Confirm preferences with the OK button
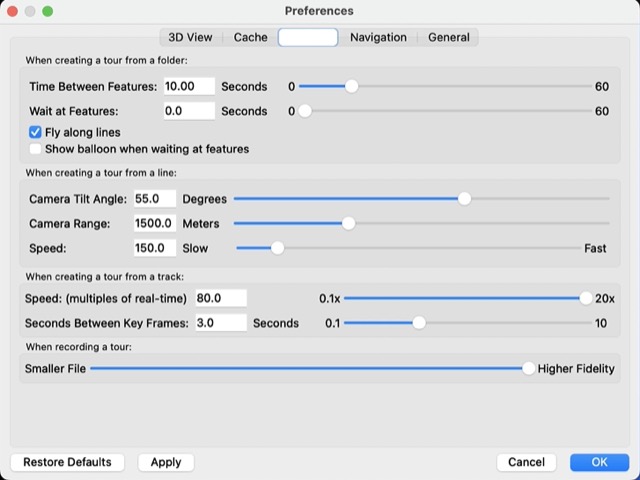This screenshot has height=480, width=640. [599, 462]
